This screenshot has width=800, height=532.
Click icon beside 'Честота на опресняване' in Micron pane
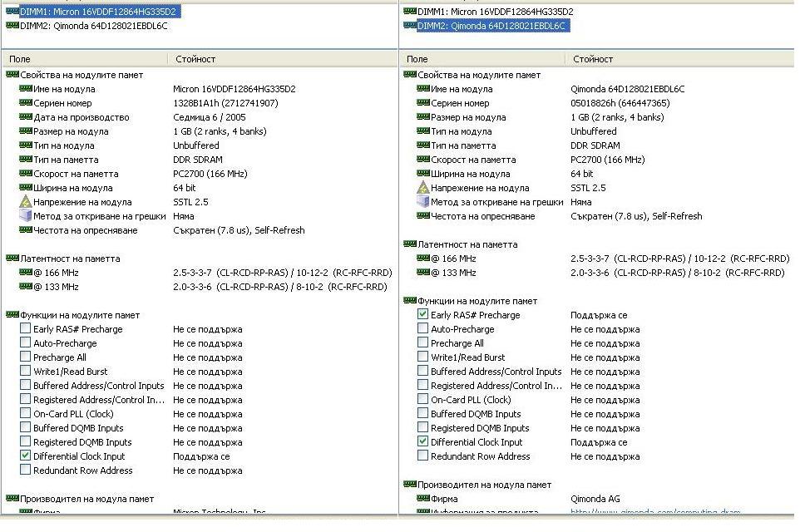pos(26,230)
